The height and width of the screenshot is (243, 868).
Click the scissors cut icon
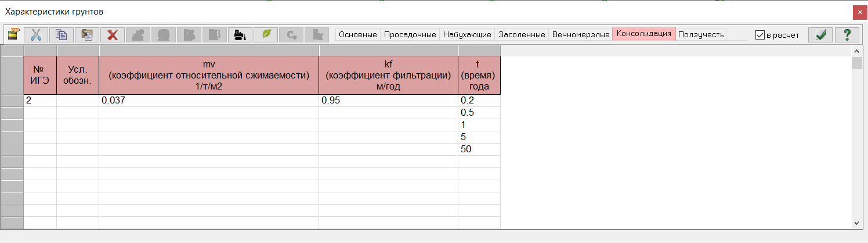36,35
